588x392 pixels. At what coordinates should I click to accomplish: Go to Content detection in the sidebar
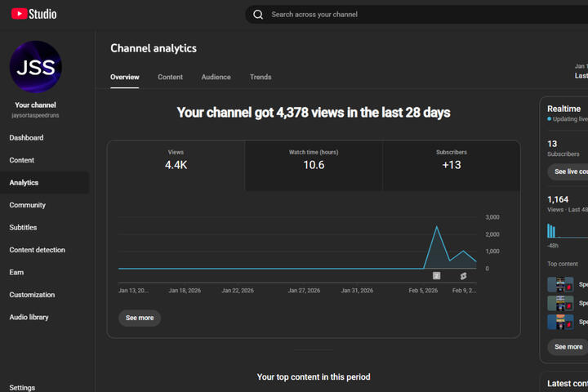click(37, 250)
